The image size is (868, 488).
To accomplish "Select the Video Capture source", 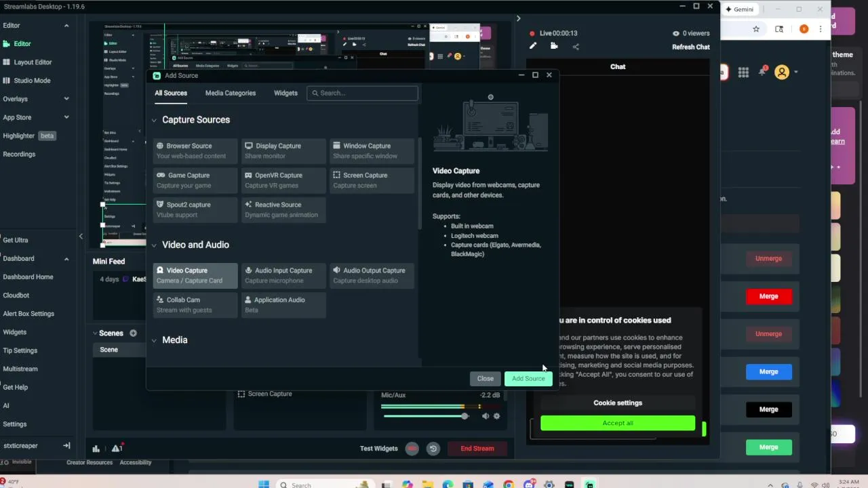I will 195,275.
